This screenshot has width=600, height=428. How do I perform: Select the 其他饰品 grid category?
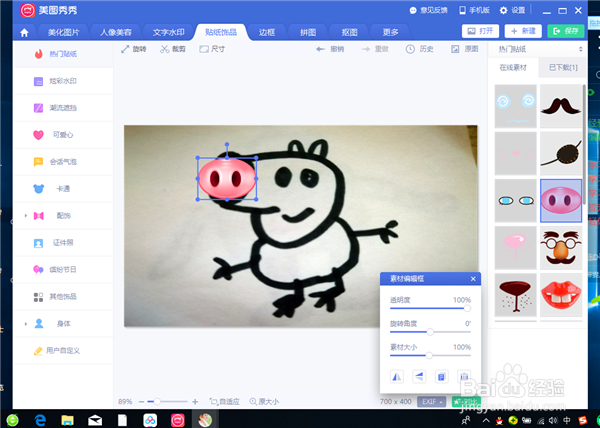(x=63, y=296)
